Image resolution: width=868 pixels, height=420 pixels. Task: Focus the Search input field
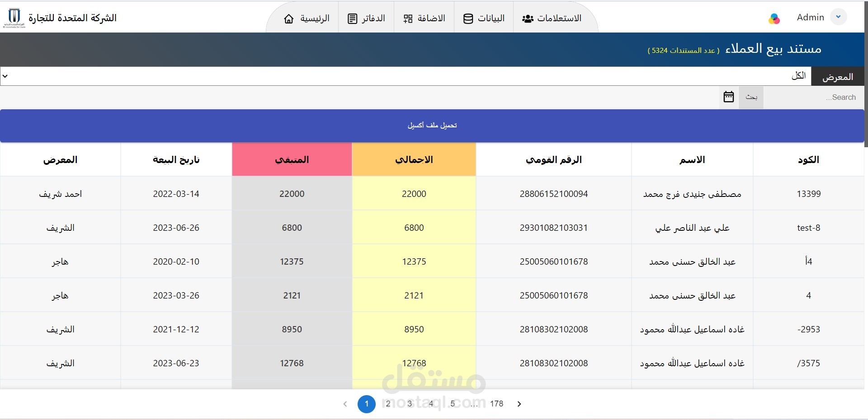point(814,97)
